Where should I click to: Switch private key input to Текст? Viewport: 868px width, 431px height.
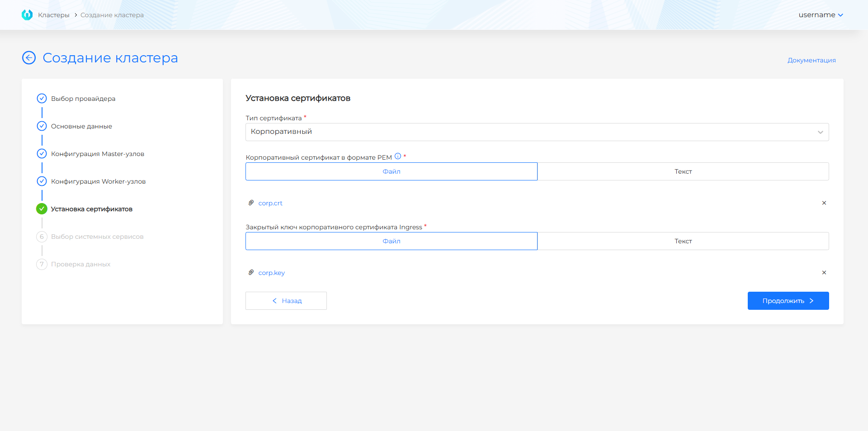point(683,241)
